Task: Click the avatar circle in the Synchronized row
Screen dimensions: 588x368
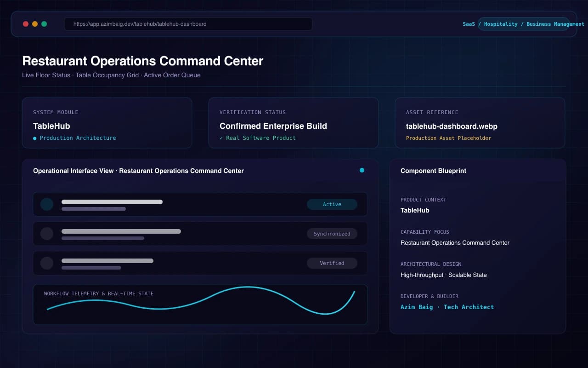Action: pos(47,234)
